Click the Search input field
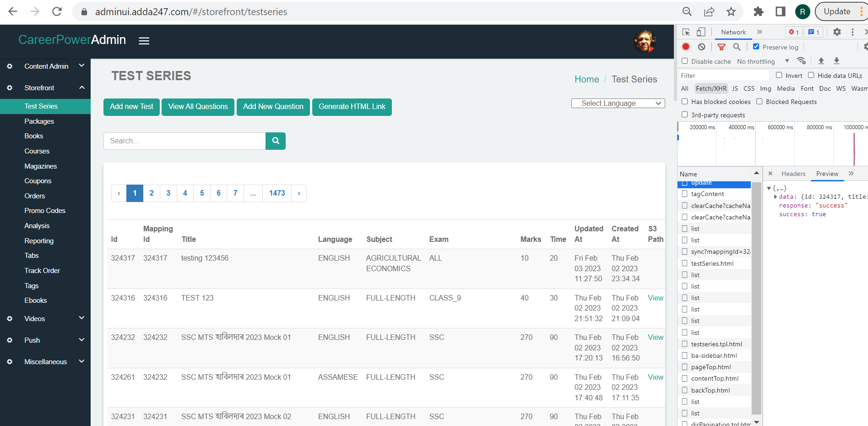Screen dimensions: 868x426 [184, 141]
